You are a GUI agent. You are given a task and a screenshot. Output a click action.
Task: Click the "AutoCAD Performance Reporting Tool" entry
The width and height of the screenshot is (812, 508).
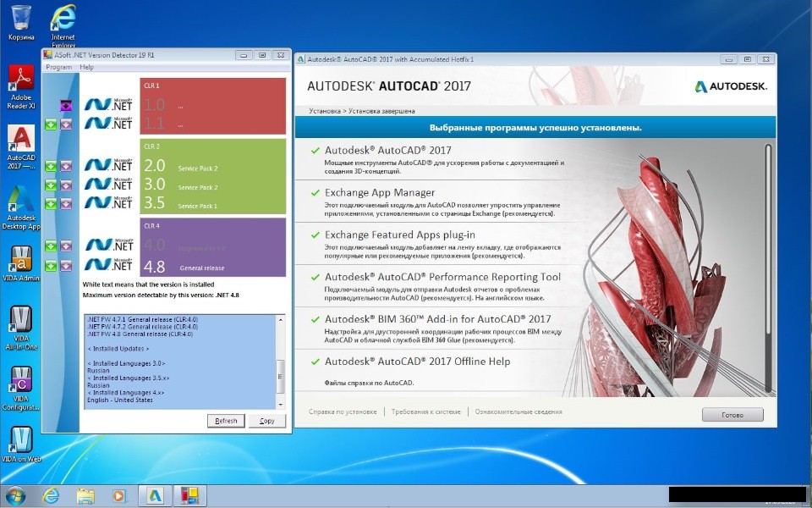tap(442, 277)
